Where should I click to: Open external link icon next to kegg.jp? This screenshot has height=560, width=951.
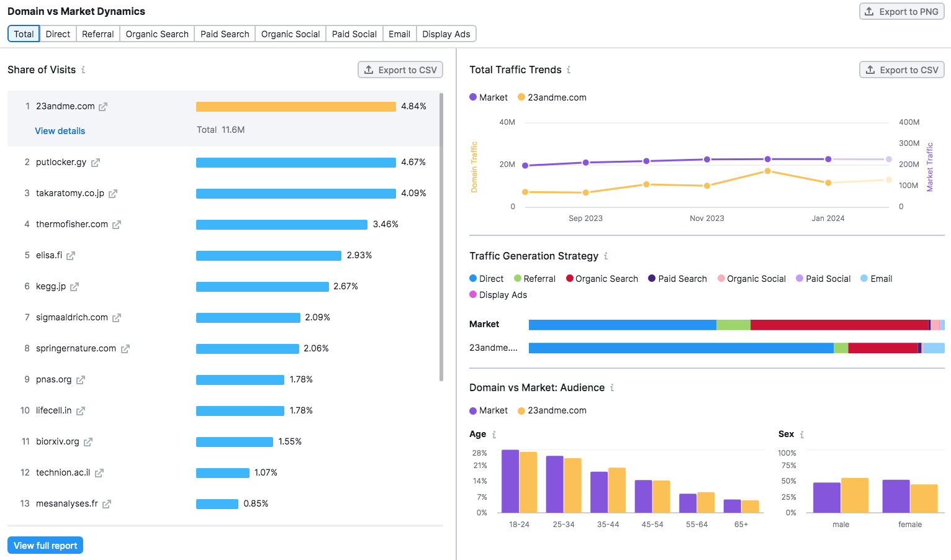tap(74, 287)
